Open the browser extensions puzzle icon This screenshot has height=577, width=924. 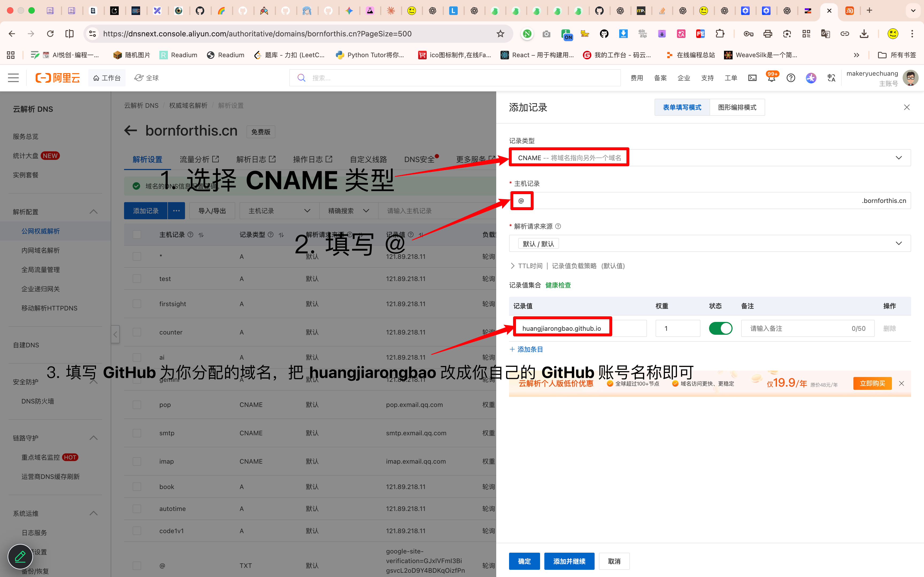(x=719, y=34)
